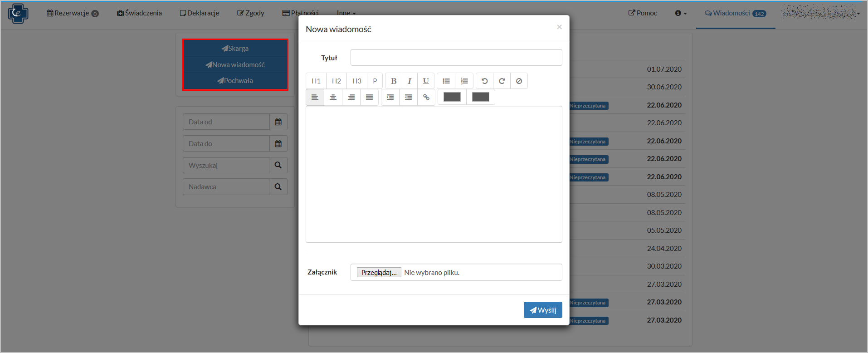Clear formatting with the ban icon
Screen dimensions: 868x353
pyautogui.click(x=519, y=81)
